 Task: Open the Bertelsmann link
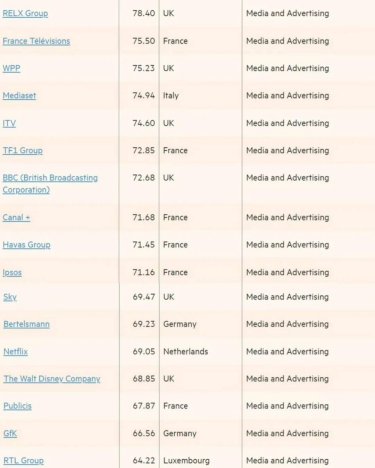pos(27,324)
